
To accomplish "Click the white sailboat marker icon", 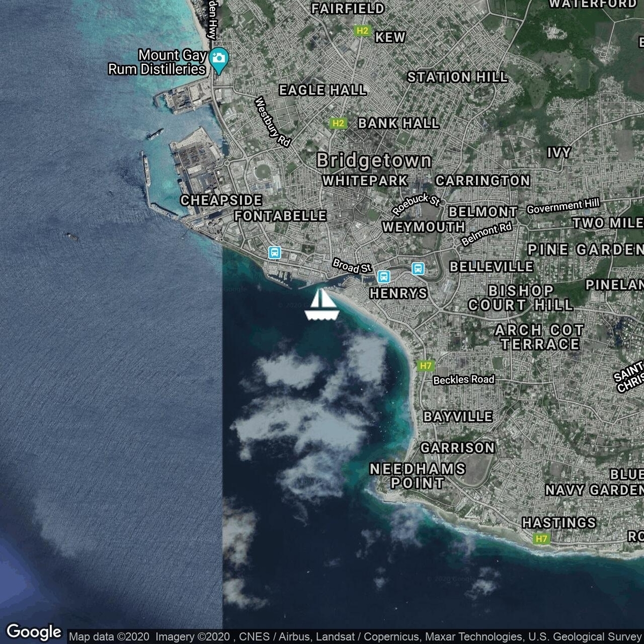I will (321, 305).
